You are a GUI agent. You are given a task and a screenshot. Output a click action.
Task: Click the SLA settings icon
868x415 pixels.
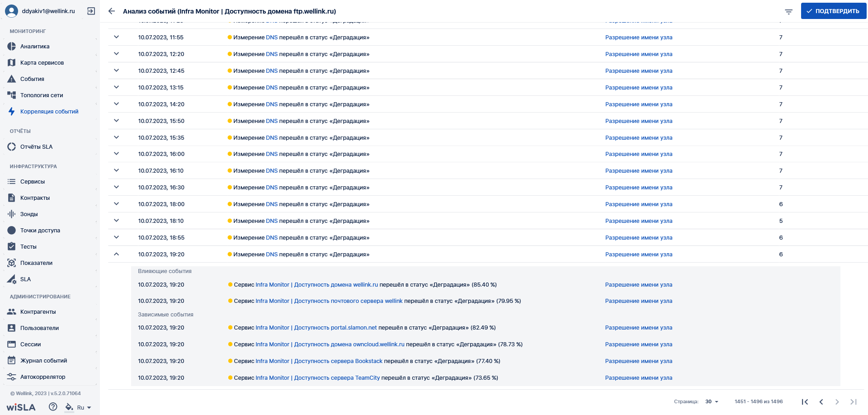coord(12,279)
